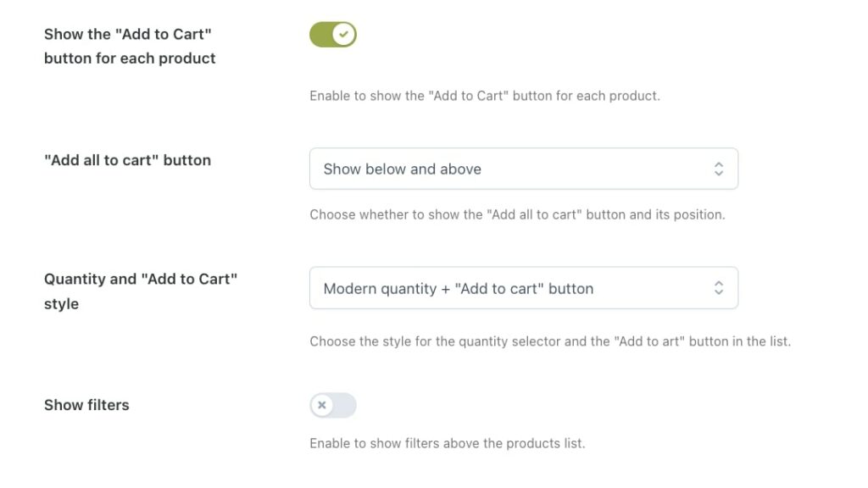The width and height of the screenshot is (868, 488).
Task: Open the Quantity and "Add to Cart" style dropdown
Action: point(523,288)
